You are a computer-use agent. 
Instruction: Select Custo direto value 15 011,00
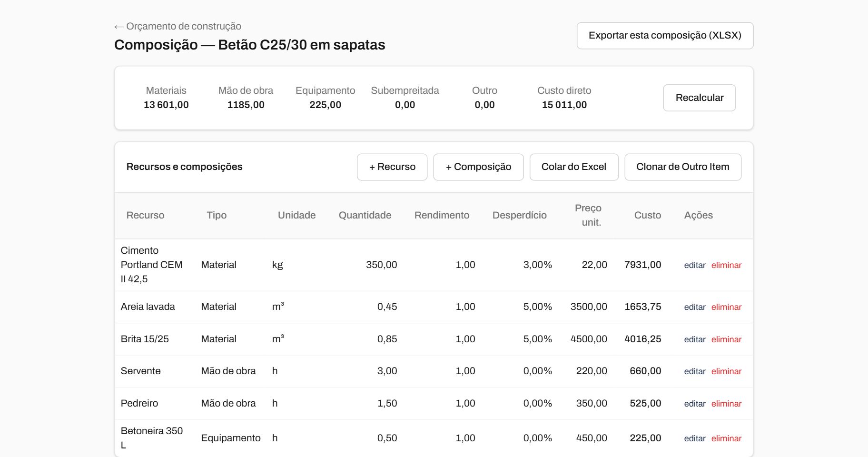click(564, 105)
